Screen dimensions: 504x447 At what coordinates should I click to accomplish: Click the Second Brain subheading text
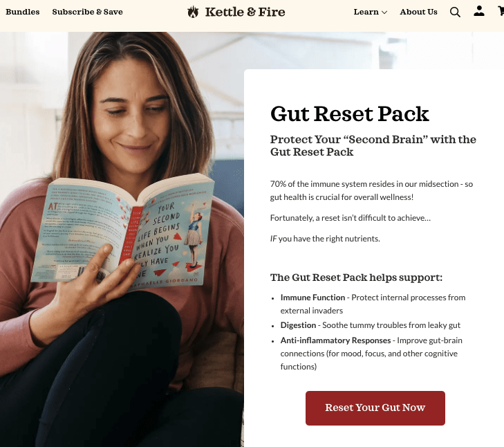tap(373, 145)
